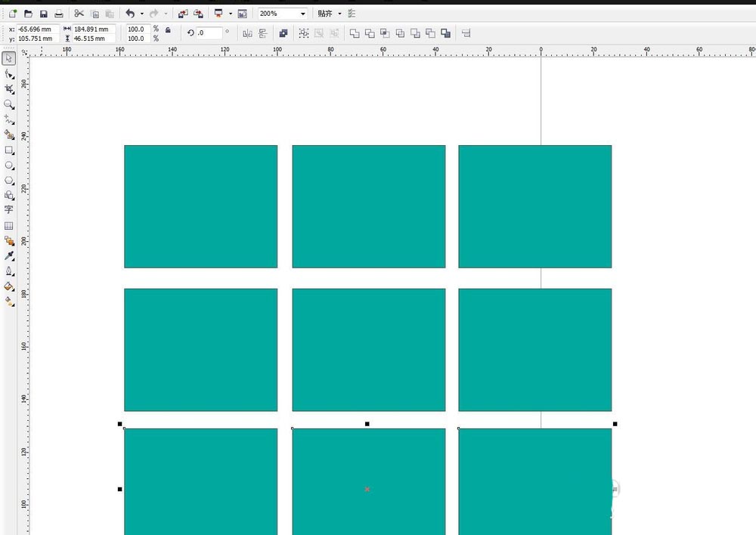
Task: Click the Paste icon
Action: click(x=110, y=14)
